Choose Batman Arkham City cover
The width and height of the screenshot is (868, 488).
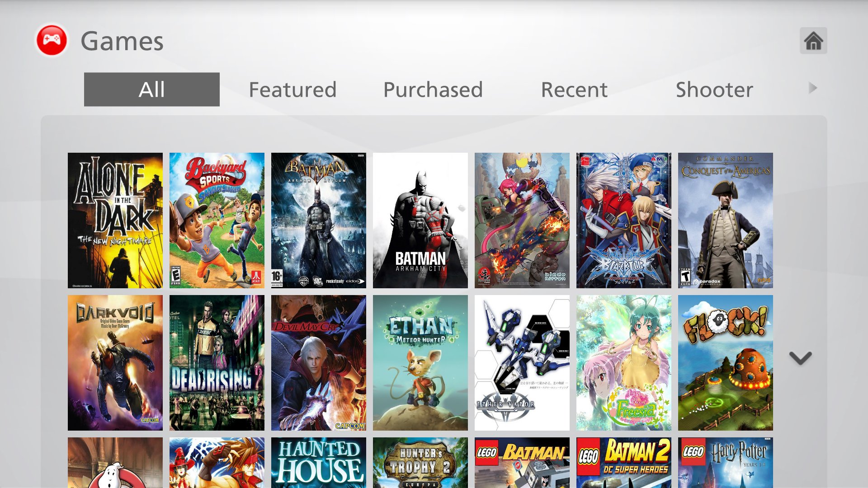pyautogui.click(x=420, y=221)
